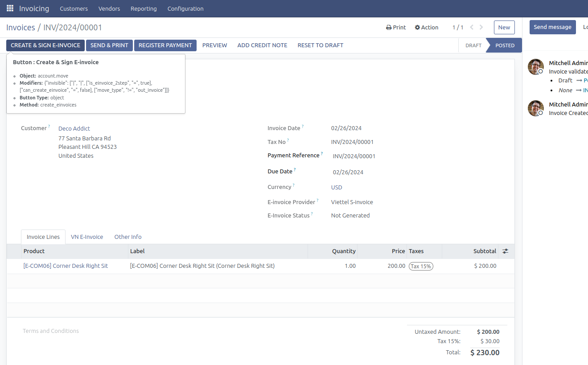Image resolution: width=588 pixels, height=365 pixels.
Task: Click Create & Sign E-Invoice button
Action: click(x=45, y=45)
